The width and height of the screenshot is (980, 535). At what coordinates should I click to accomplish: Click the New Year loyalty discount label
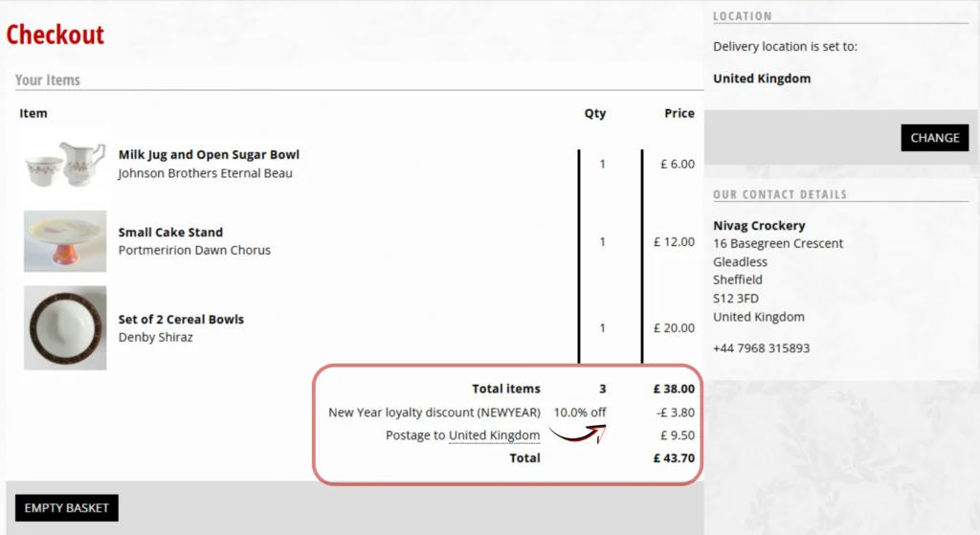(434, 412)
